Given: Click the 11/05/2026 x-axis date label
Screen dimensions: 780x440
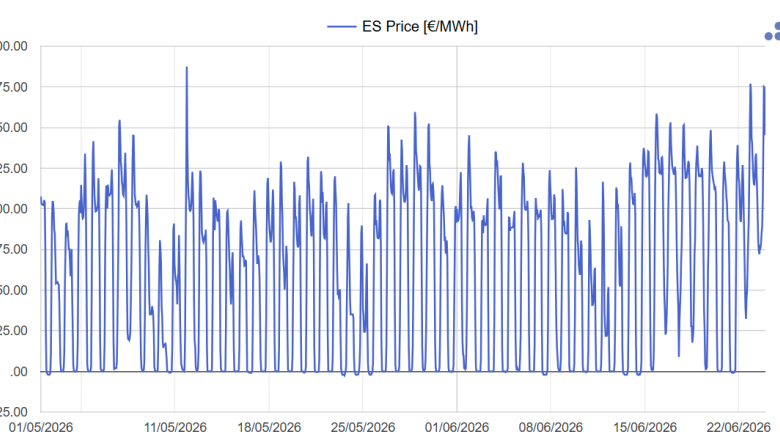Looking at the screenshot, I should pos(175,427).
